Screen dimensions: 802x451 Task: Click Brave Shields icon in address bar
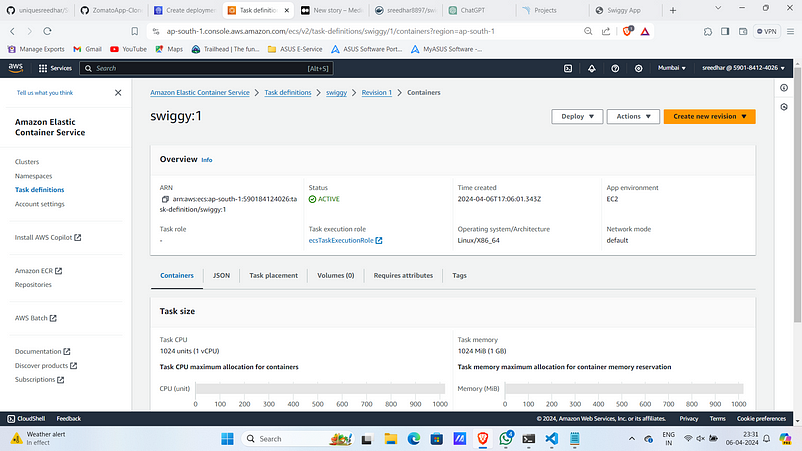coord(627,31)
